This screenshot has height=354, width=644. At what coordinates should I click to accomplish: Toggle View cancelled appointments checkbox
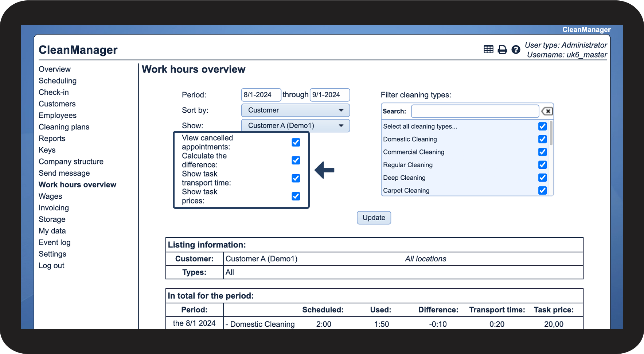coord(296,142)
